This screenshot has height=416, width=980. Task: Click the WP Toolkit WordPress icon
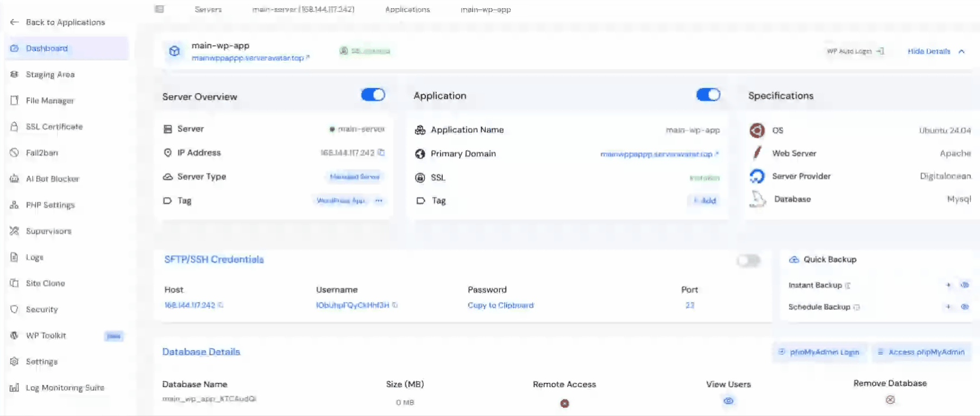click(14, 336)
